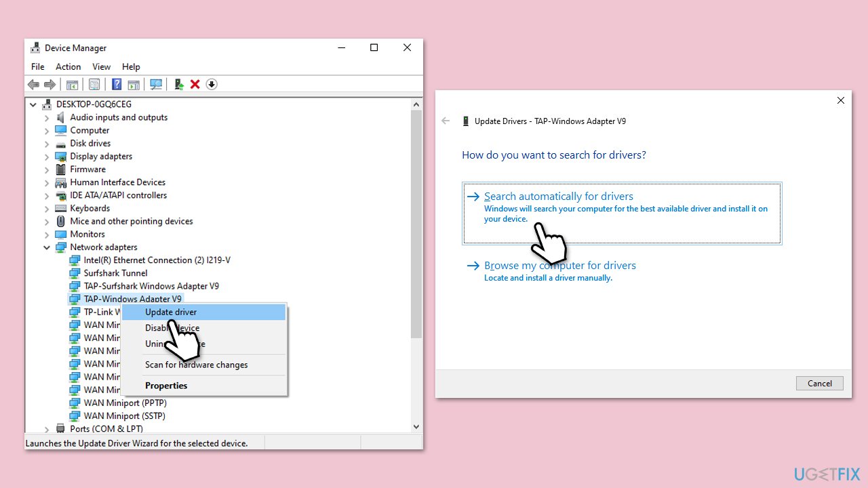Viewport: 868px width, 488px height.
Task: Expand the Computer category node
Action: point(47,130)
